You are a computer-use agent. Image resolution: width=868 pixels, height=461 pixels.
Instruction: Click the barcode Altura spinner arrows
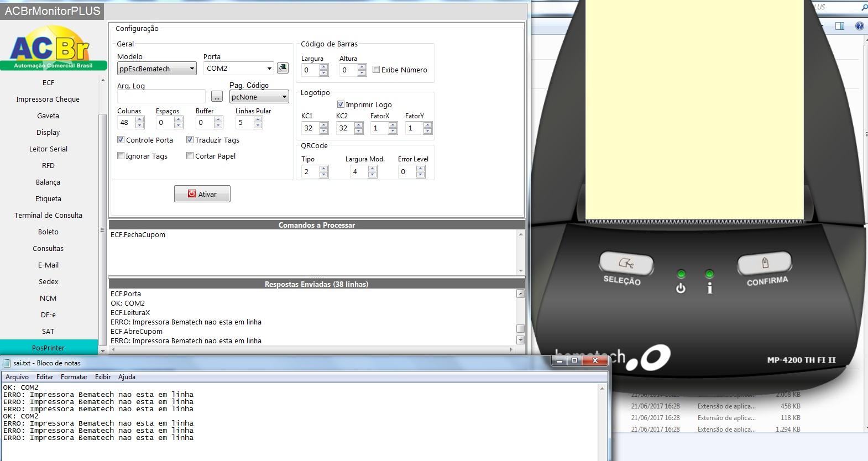pyautogui.click(x=362, y=70)
